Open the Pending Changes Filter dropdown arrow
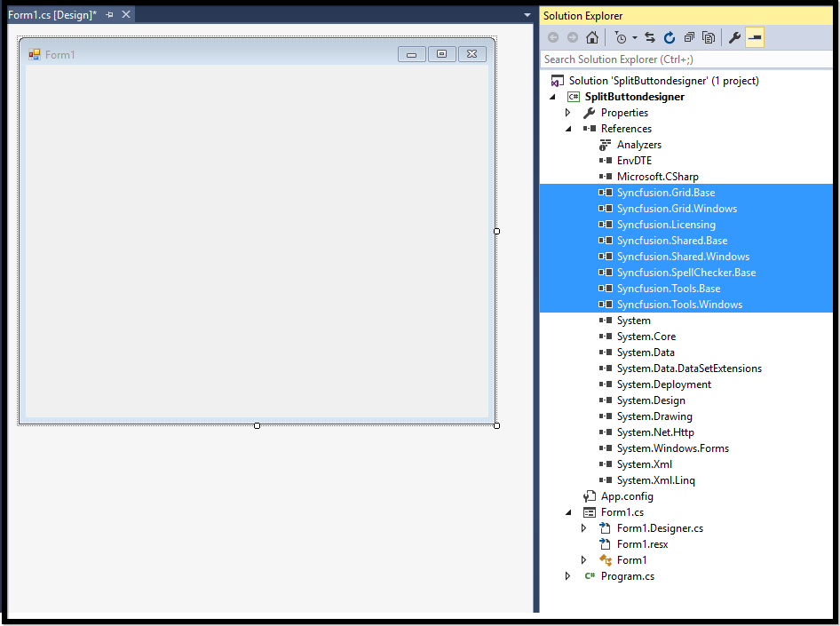The height and width of the screenshot is (626, 840). 635,37
